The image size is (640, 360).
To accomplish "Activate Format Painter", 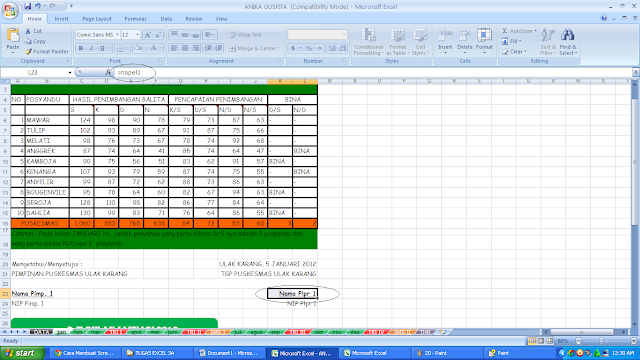I will point(47,52).
